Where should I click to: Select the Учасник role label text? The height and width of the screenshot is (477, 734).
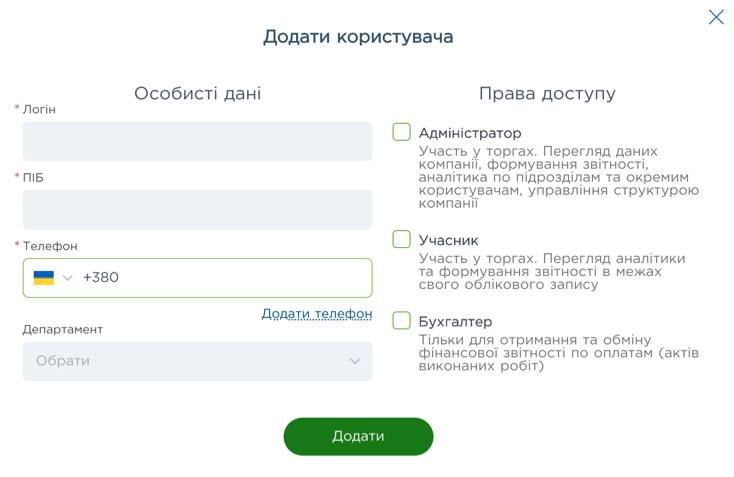(449, 240)
